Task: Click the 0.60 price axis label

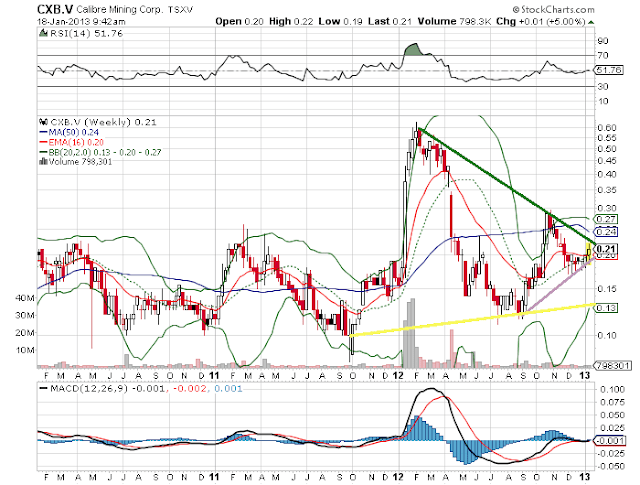Action: pyautogui.click(x=607, y=128)
